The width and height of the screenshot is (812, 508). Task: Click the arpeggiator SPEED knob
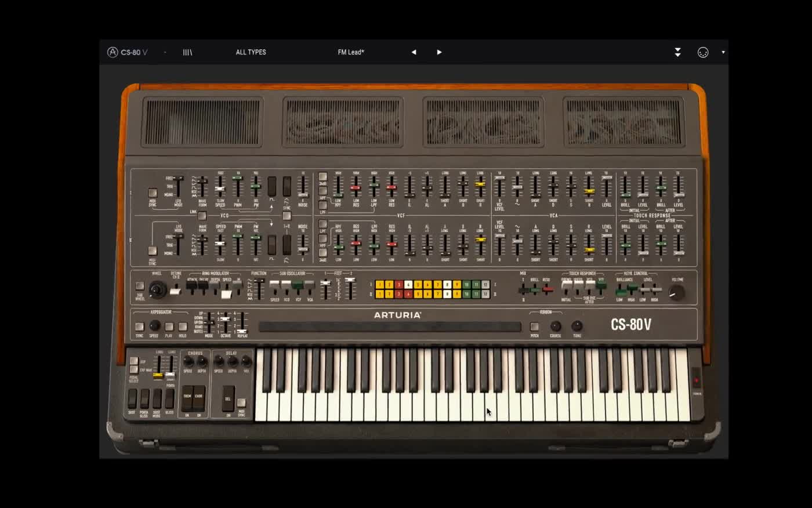coord(154,326)
